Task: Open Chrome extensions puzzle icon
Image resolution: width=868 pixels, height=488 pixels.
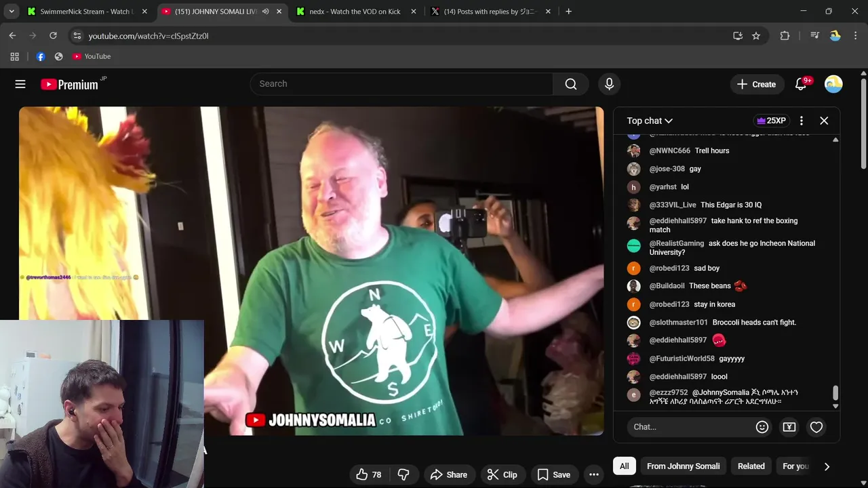Action: coord(785,36)
